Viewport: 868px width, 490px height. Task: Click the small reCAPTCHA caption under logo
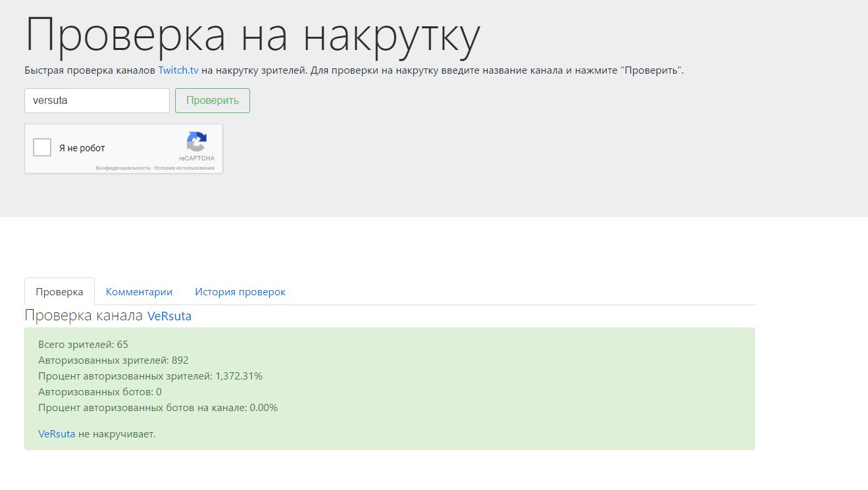(x=196, y=159)
